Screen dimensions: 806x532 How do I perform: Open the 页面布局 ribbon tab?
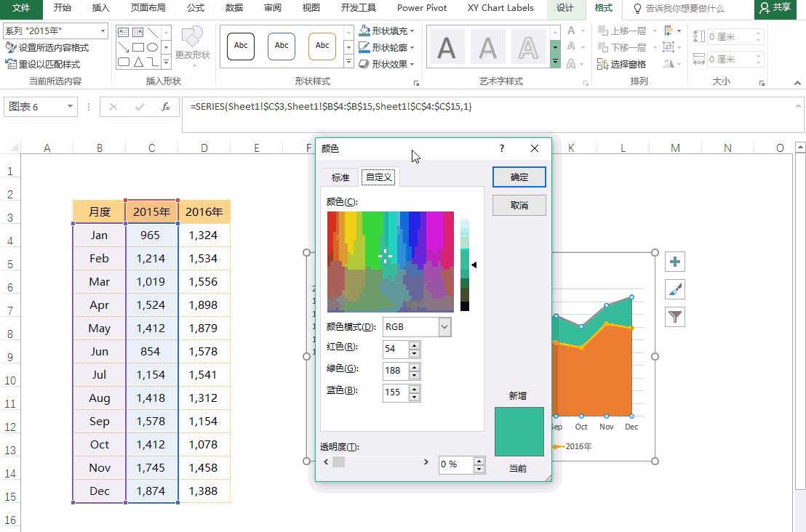(148, 8)
